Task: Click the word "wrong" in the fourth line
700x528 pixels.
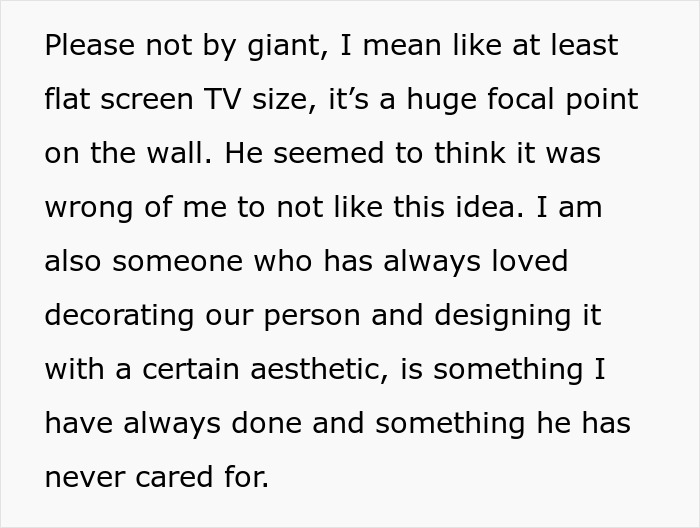Action: tap(88, 210)
